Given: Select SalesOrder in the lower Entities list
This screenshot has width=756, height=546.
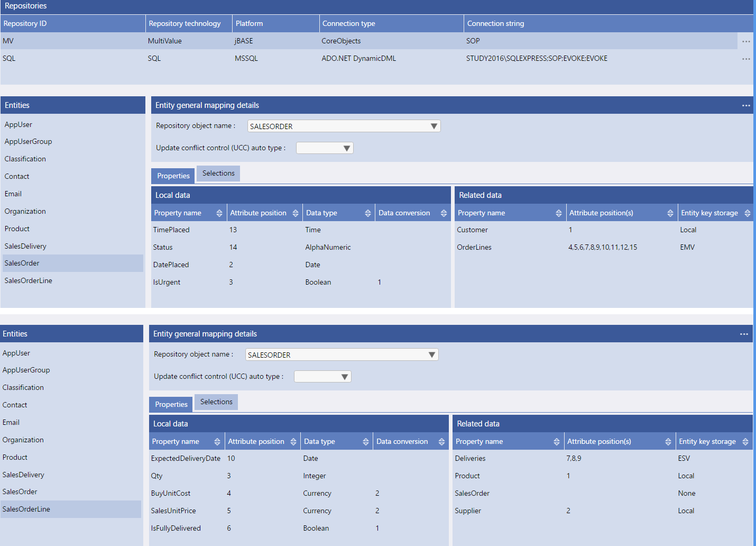Looking at the screenshot, I should click(71, 492).
